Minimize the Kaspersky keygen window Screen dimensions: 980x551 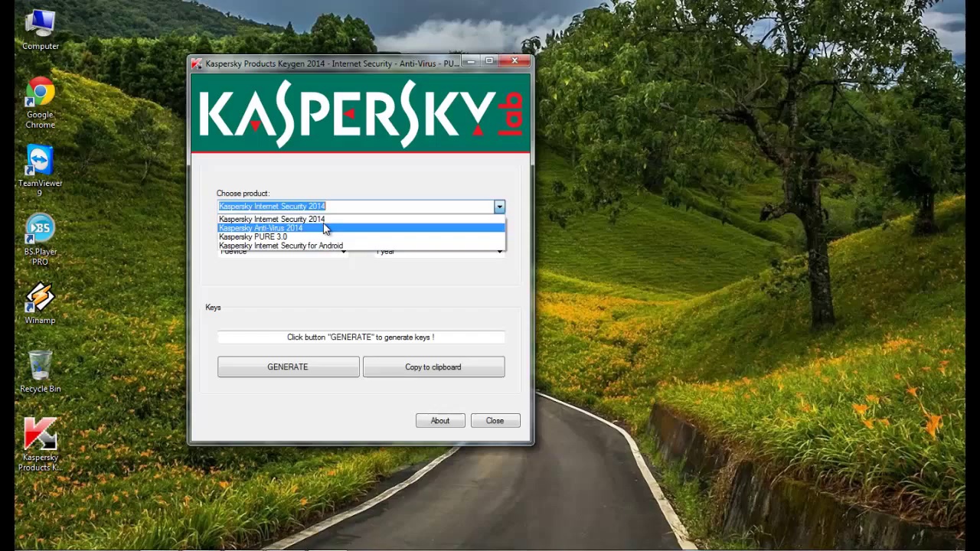click(472, 61)
